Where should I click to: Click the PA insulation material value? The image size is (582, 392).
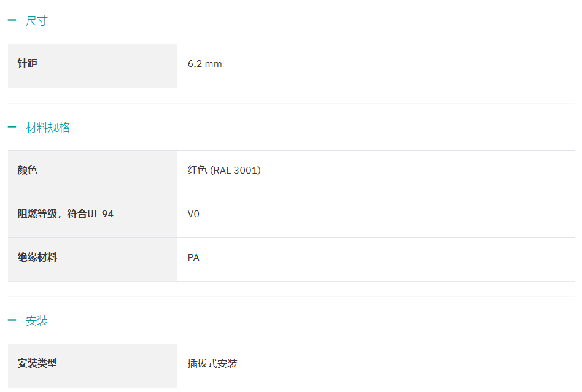(193, 258)
